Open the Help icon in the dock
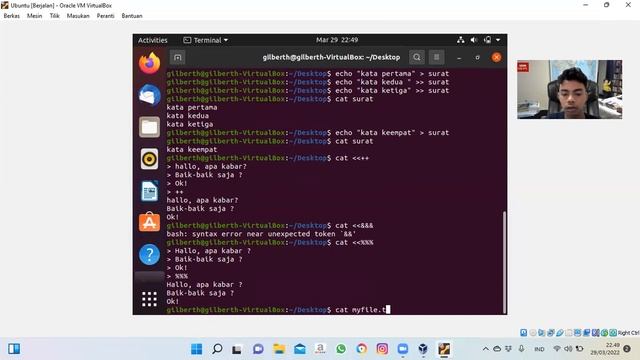The image size is (640, 360). [149, 254]
